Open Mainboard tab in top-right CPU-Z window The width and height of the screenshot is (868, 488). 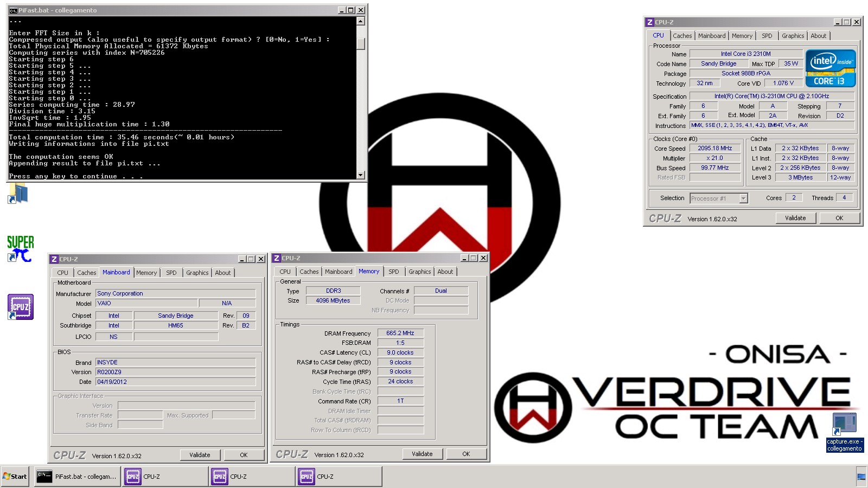click(x=712, y=36)
